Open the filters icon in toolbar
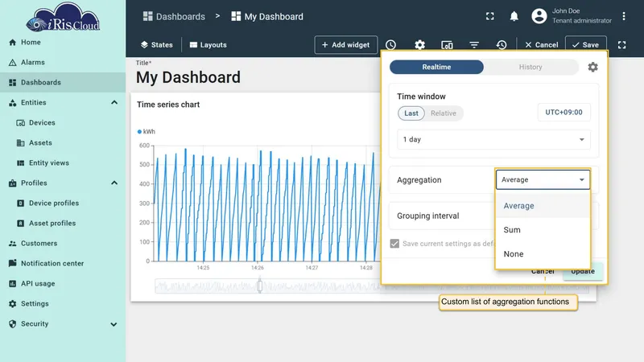Screen dimensions: 644x362 [x=474, y=45]
